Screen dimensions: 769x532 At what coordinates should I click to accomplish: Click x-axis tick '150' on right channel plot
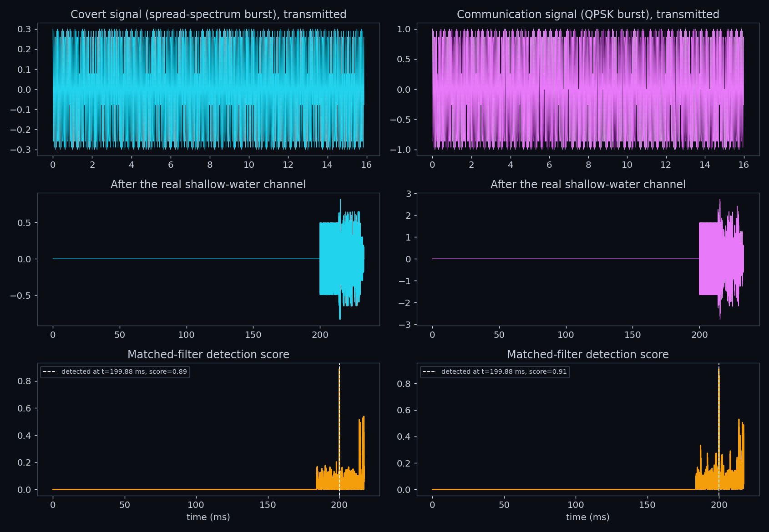[x=632, y=335]
